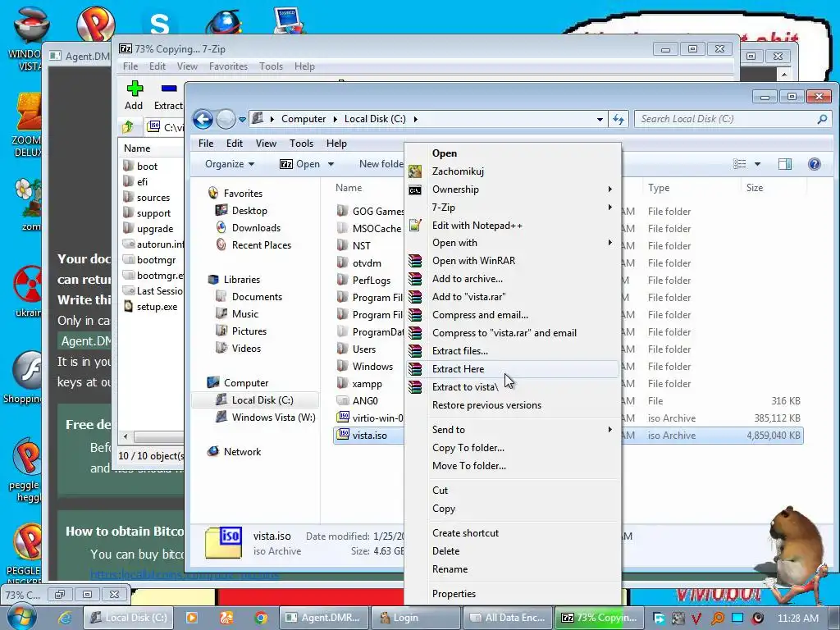Click the Extract icon in 7-Zip toolbar
This screenshot has width=840, height=630.
pos(168,95)
